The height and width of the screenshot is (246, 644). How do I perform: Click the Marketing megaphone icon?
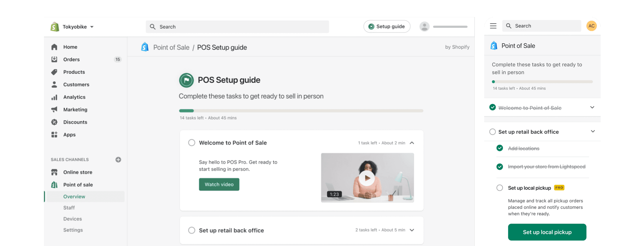pos(54,110)
